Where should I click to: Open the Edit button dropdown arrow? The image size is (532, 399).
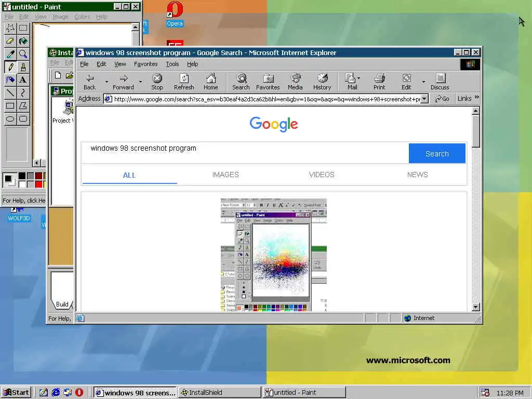tap(423, 82)
